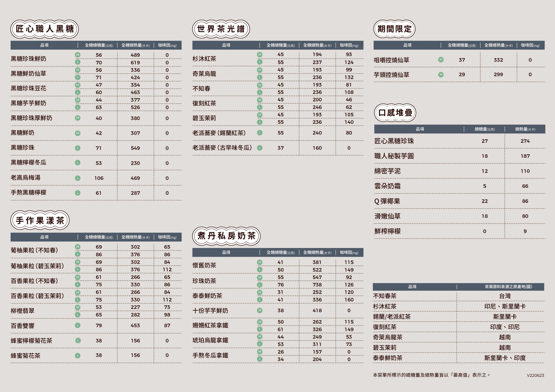Click the 百香果粒 (碧玉茉莉) item name
555x392 pixels.
[37, 296]
